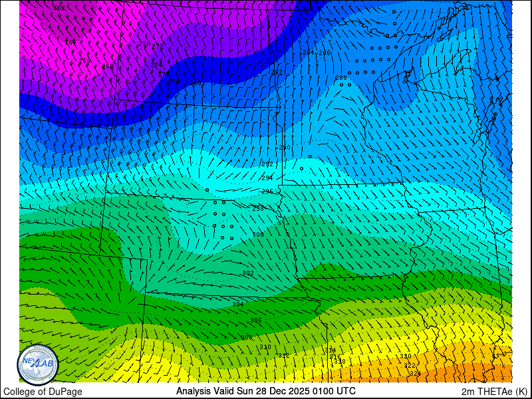Image resolution: width=532 pixels, height=399 pixels.
Task: Click the 270 contour label
Action: [x=144, y=44]
